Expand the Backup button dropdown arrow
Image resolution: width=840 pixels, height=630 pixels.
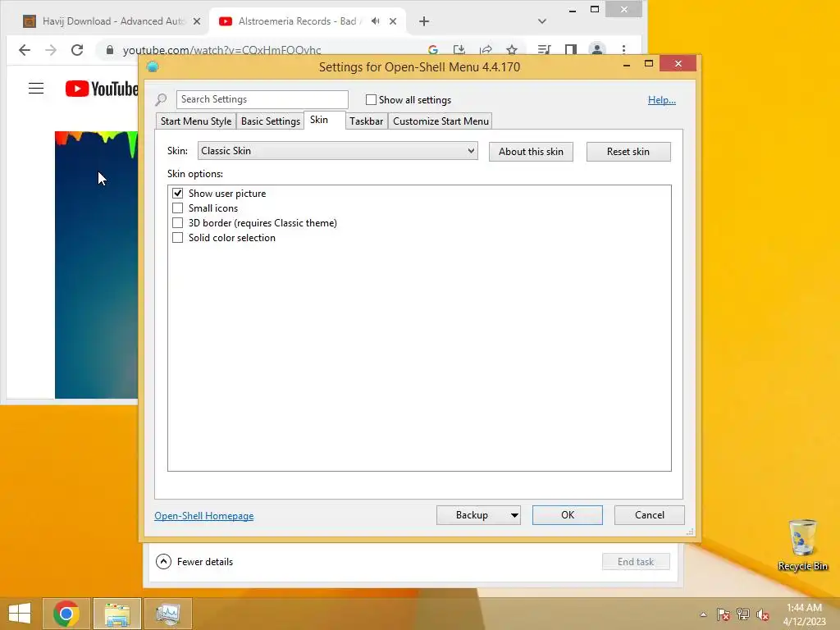click(x=514, y=515)
